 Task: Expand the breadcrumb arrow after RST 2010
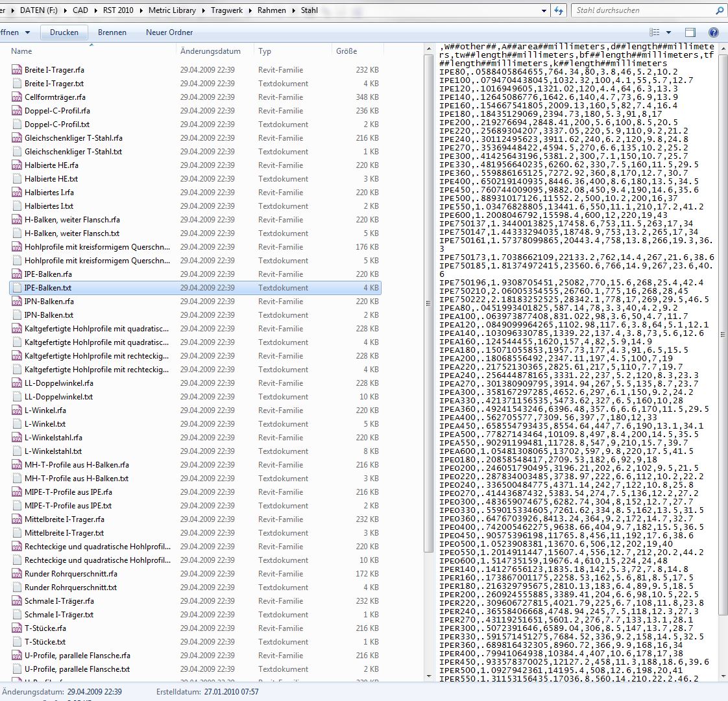pos(141,10)
